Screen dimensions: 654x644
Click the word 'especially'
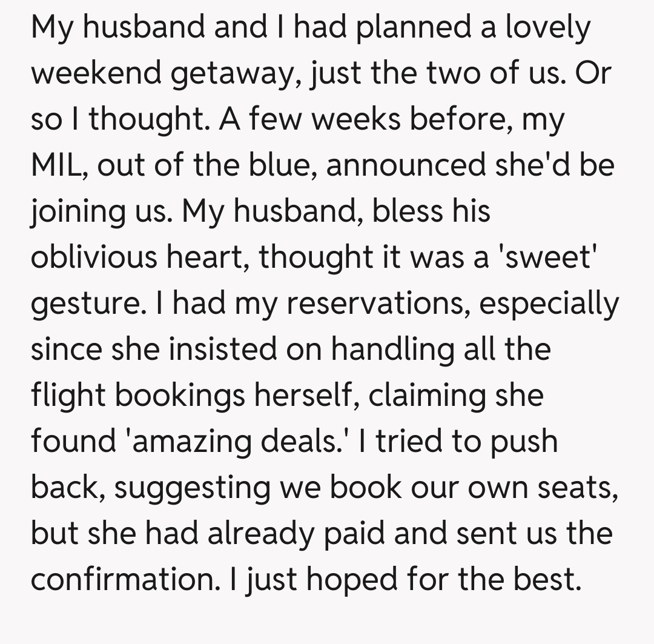[x=550, y=303]
